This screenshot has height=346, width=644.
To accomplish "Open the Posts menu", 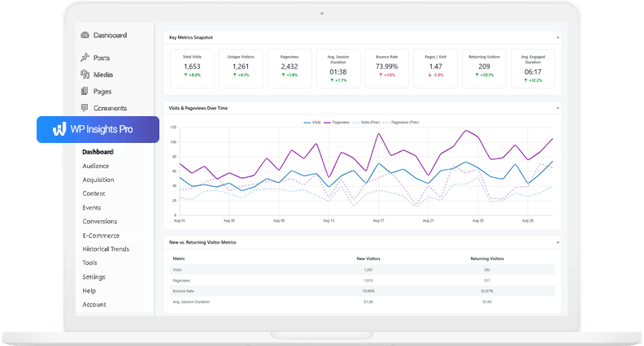I will click(x=102, y=58).
